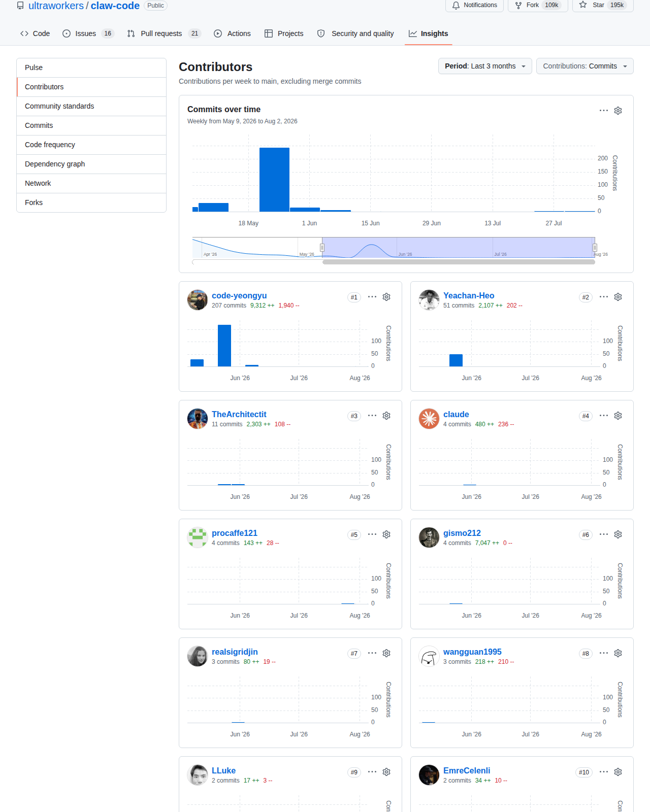
Task: Expand the Contributions: Commits dropdown
Action: (585, 66)
